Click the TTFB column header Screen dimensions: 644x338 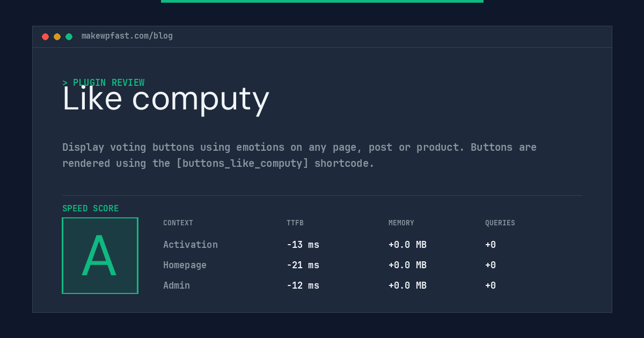coord(295,223)
